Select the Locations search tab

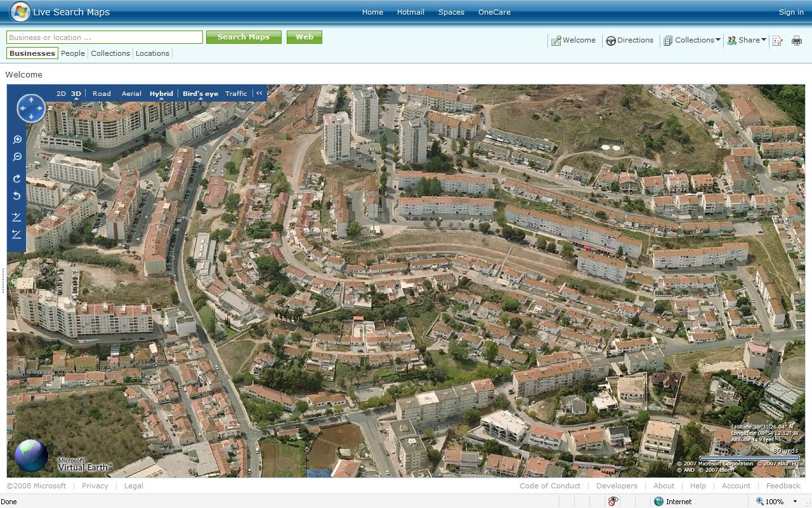152,53
